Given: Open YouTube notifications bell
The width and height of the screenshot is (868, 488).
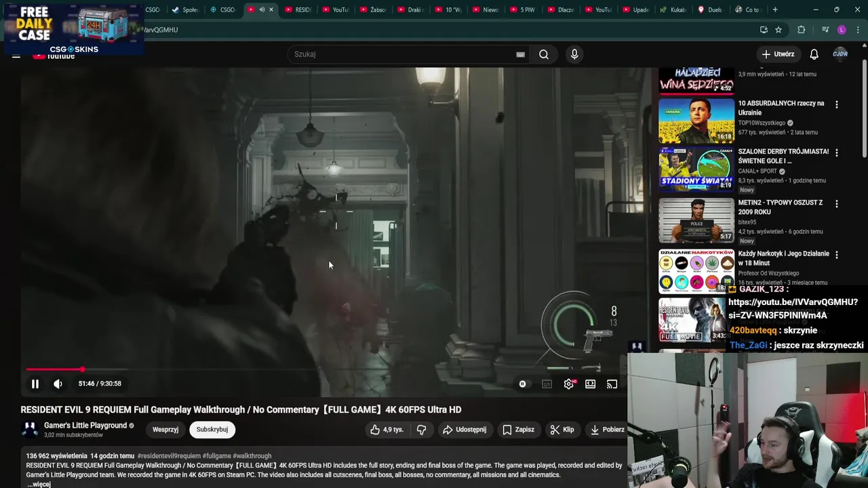Looking at the screenshot, I should [x=814, y=54].
